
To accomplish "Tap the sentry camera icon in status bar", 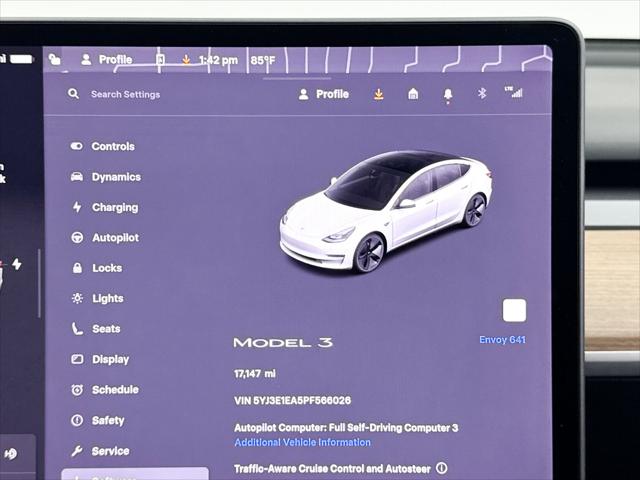I will (160, 60).
